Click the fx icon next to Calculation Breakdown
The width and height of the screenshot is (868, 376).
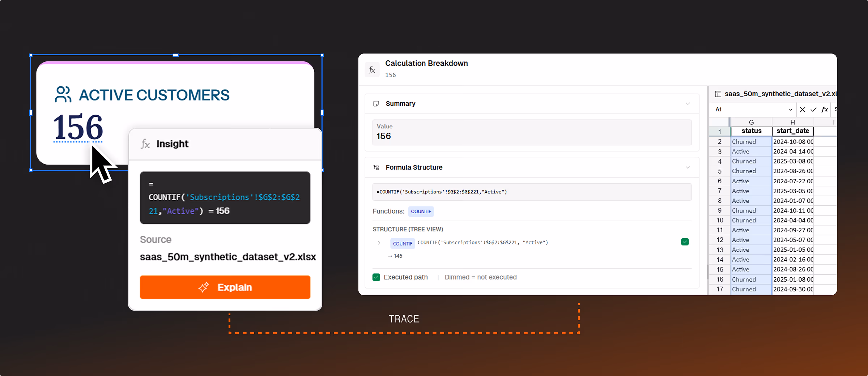[x=372, y=69]
